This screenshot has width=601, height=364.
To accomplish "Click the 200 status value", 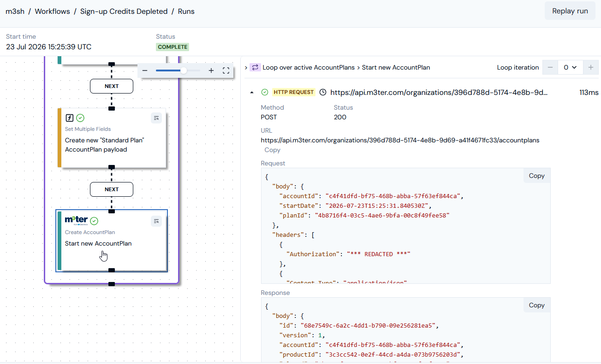I will point(340,117).
